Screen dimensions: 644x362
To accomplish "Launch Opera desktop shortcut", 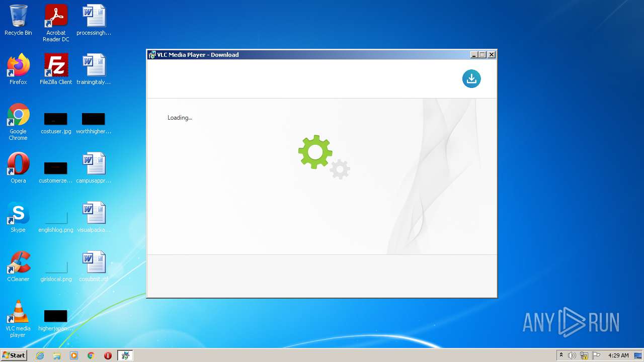I will (x=18, y=168).
